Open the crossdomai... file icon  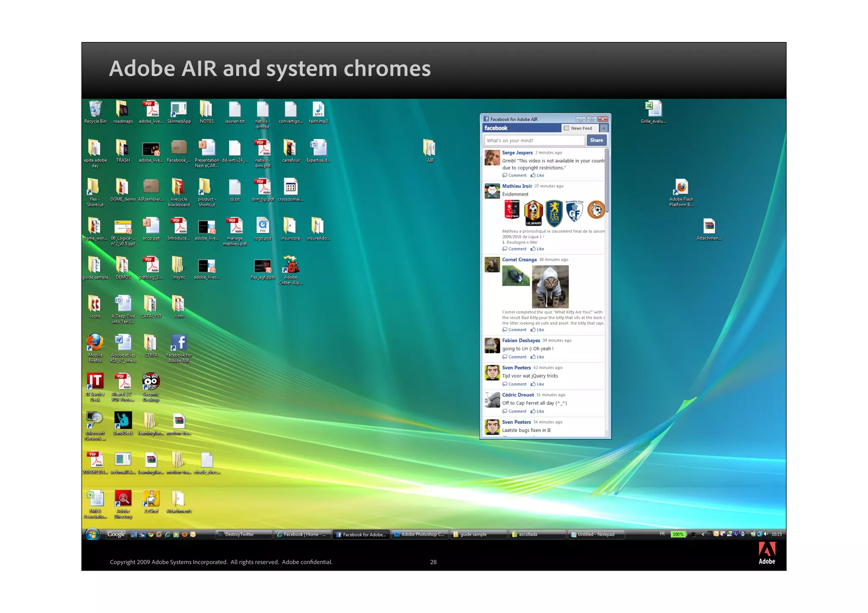click(290, 190)
